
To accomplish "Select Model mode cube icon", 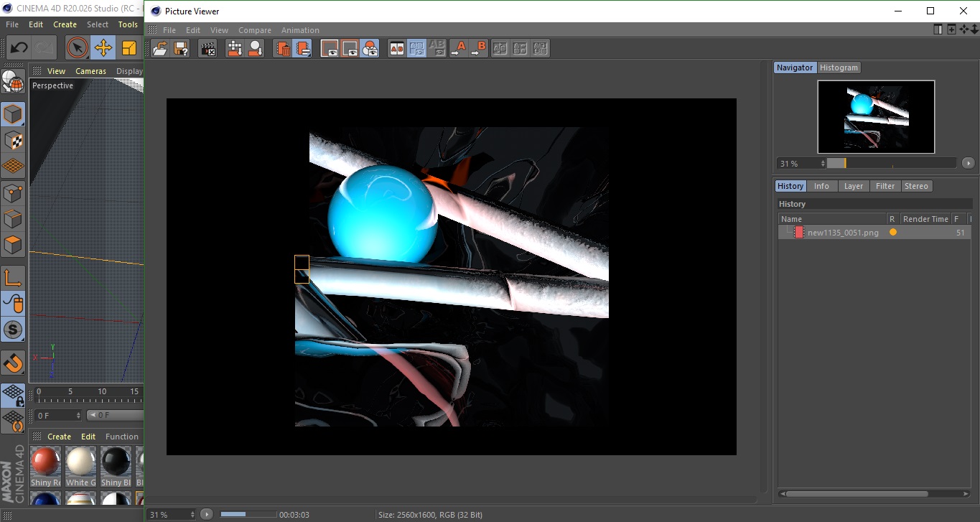I will [13, 114].
